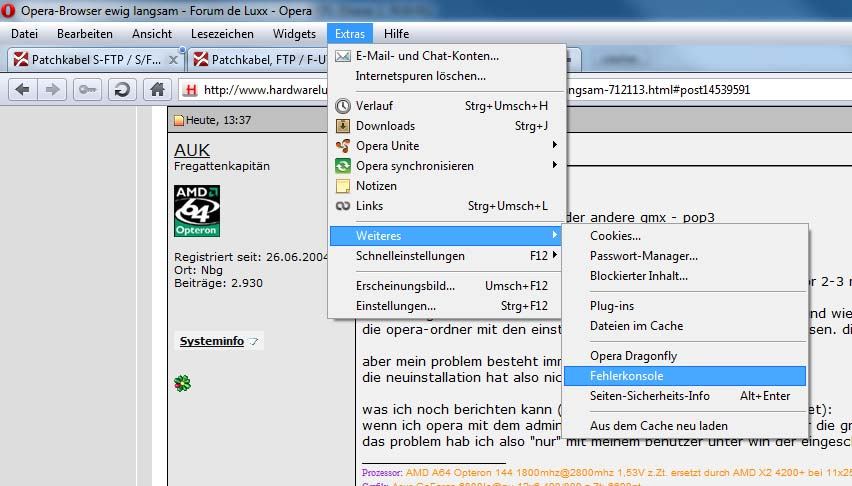
Task: Reload the page with the refresh button
Action: [122, 89]
